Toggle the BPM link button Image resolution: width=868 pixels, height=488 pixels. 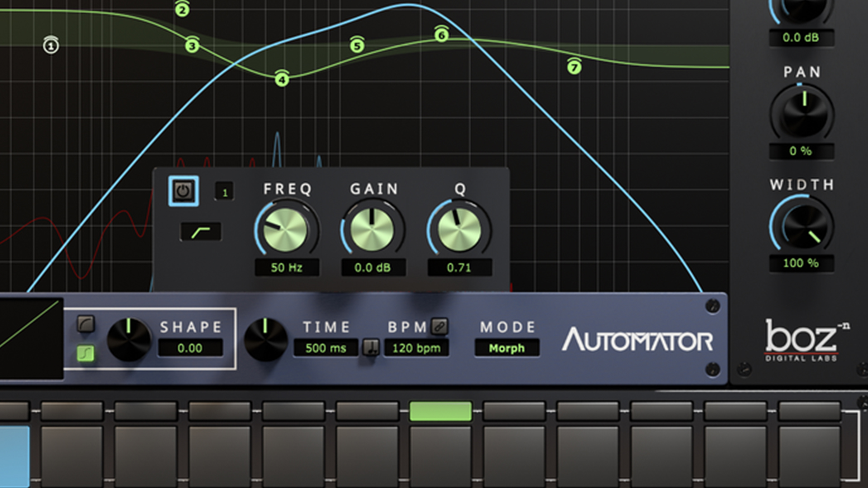(x=439, y=326)
